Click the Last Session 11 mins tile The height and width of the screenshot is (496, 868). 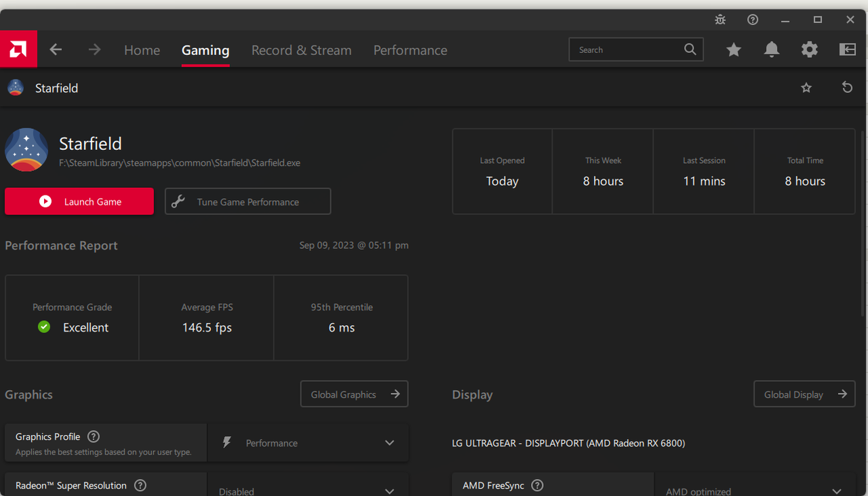coord(704,172)
